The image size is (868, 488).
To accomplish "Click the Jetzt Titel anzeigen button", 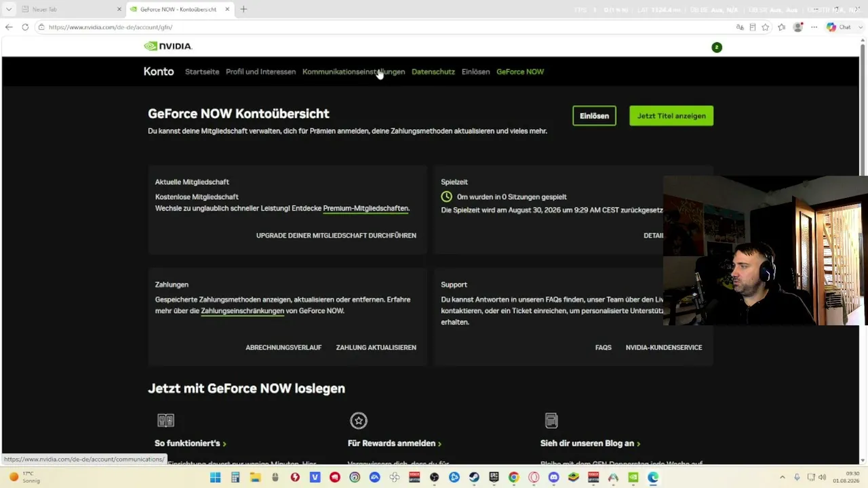I will coord(671,116).
